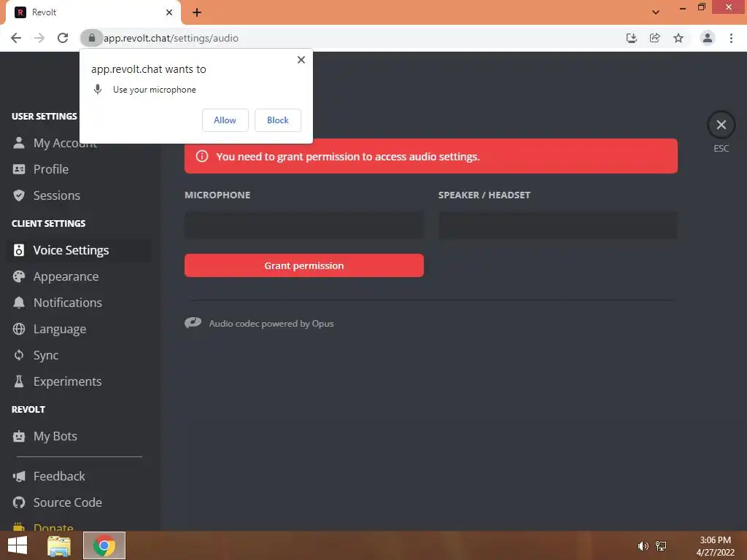
Task: Click the system tray volume icon
Action: pos(643,545)
